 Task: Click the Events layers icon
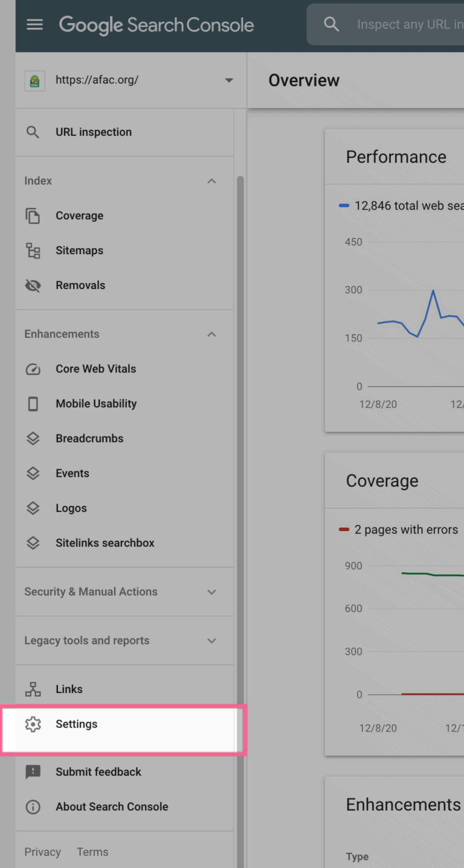tap(33, 474)
